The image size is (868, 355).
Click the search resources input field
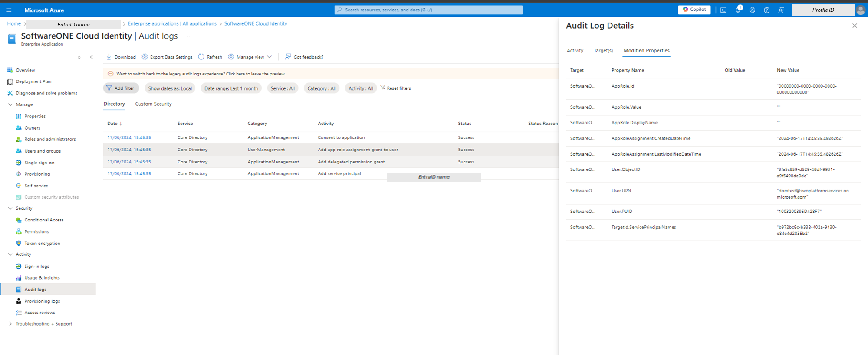tap(428, 10)
